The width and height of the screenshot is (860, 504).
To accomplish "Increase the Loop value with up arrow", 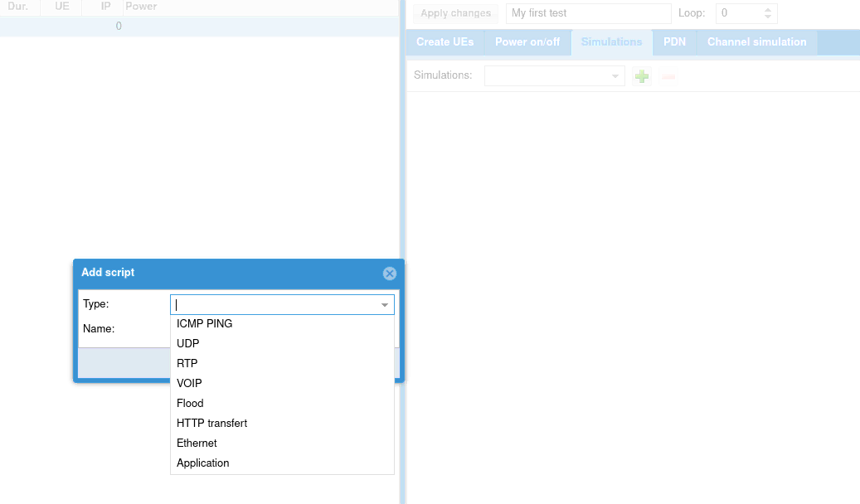I will pyautogui.click(x=768, y=10).
